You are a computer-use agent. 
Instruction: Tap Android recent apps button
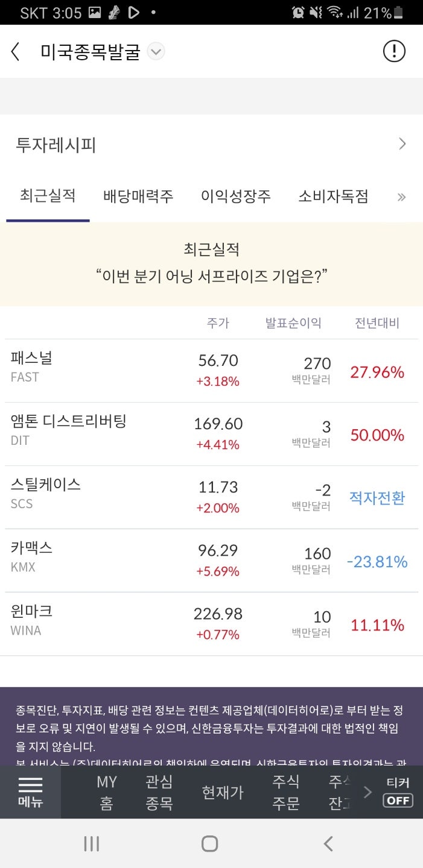pyautogui.click(x=92, y=843)
